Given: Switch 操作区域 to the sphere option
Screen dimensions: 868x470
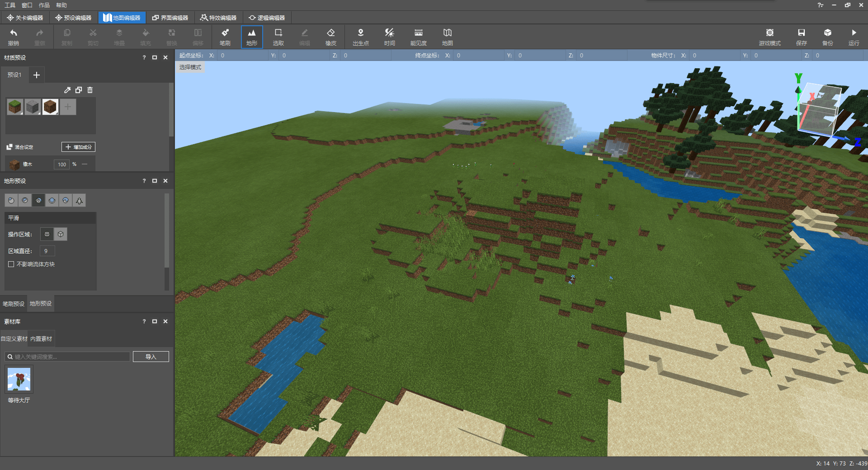Looking at the screenshot, I should click(x=47, y=234).
